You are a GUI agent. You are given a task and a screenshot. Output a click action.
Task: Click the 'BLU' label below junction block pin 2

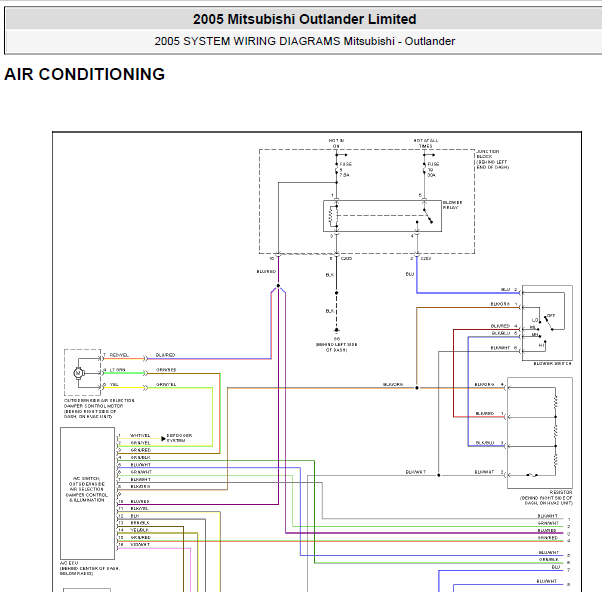410,274
